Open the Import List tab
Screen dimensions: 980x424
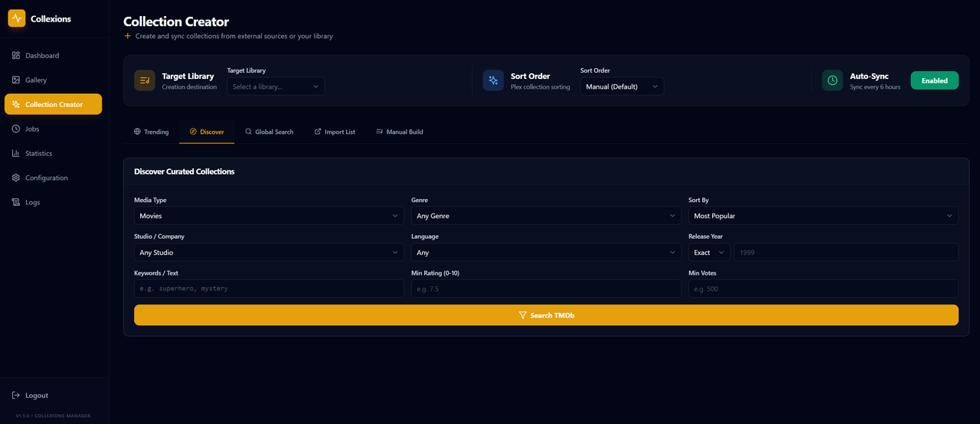pos(335,132)
